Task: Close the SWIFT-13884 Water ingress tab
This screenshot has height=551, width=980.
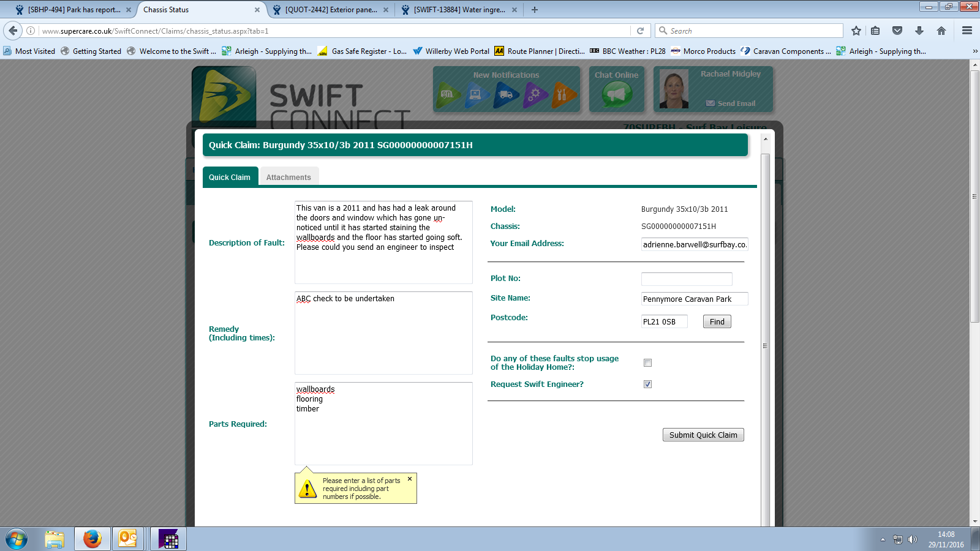Action: coord(514,10)
